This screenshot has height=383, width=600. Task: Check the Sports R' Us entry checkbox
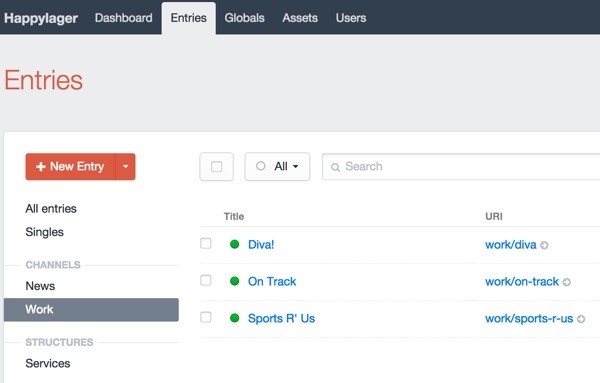pyautogui.click(x=206, y=317)
